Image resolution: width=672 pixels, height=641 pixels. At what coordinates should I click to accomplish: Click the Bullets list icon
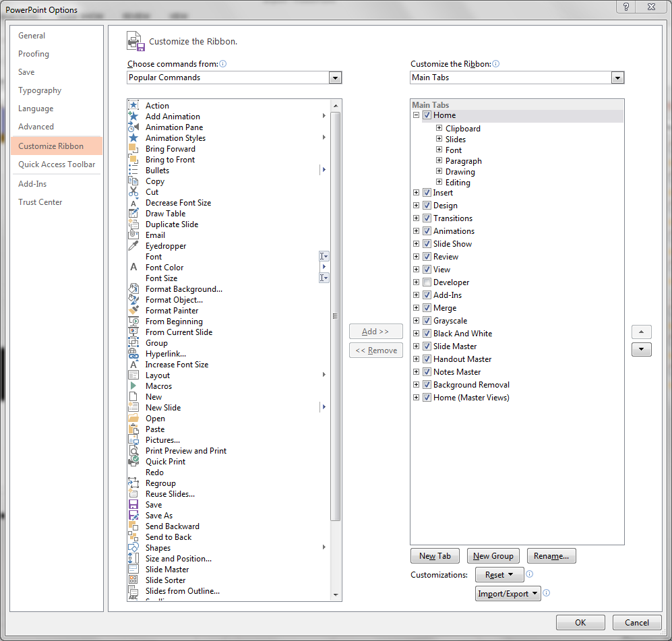[133, 170]
